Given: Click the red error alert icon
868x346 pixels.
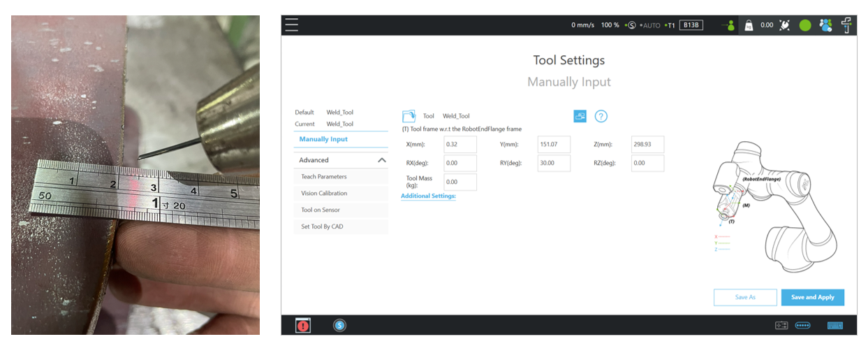Looking at the screenshot, I should [303, 325].
